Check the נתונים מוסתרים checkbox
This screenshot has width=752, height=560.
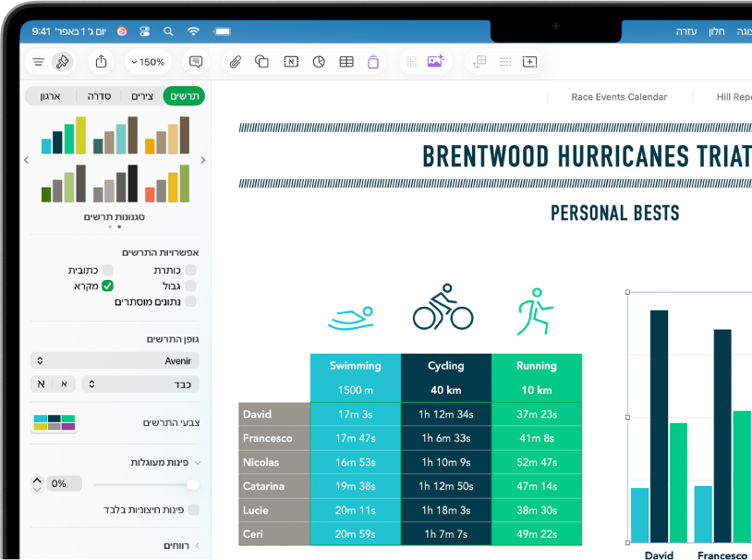[191, 301]
